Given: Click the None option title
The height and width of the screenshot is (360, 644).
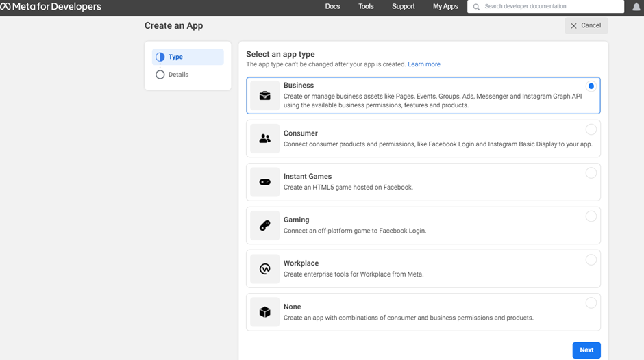Looking at the screenshot, I should 292,307.
